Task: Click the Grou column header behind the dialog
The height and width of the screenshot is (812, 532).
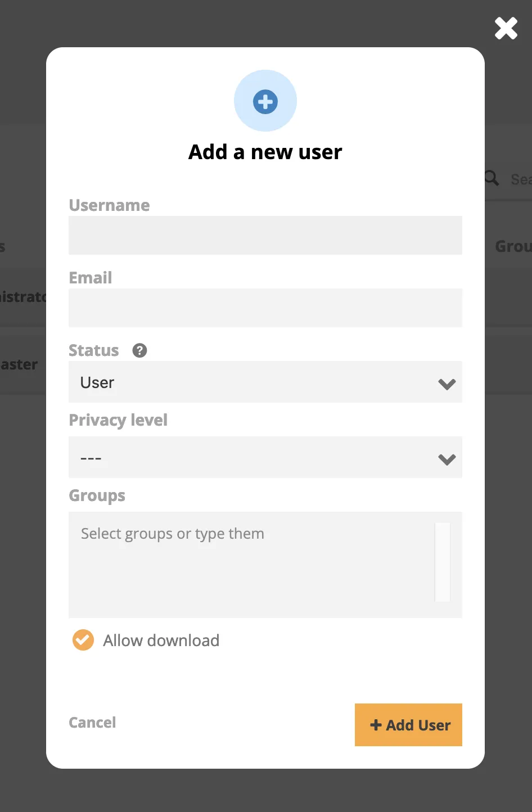Action: click(x=512, y=246)
